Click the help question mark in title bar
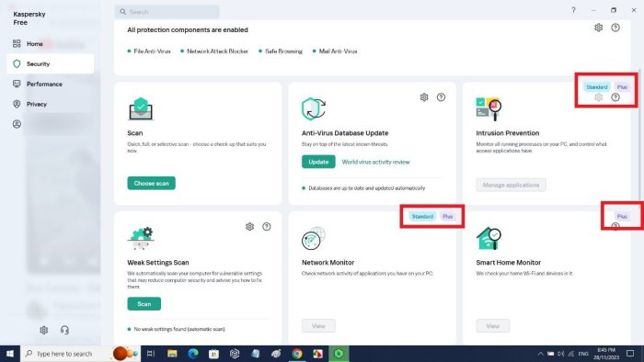Viewport: 644px width, 362px height. click(573, 10)
